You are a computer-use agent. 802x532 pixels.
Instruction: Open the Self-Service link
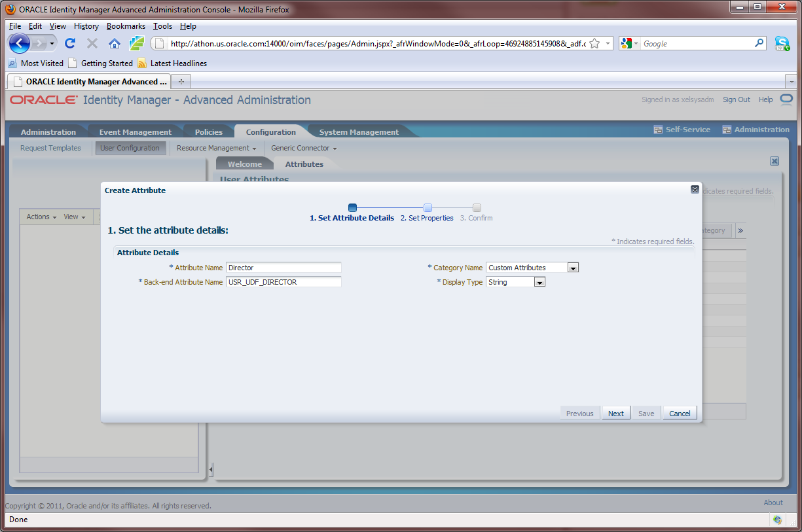tap(682, 130)
